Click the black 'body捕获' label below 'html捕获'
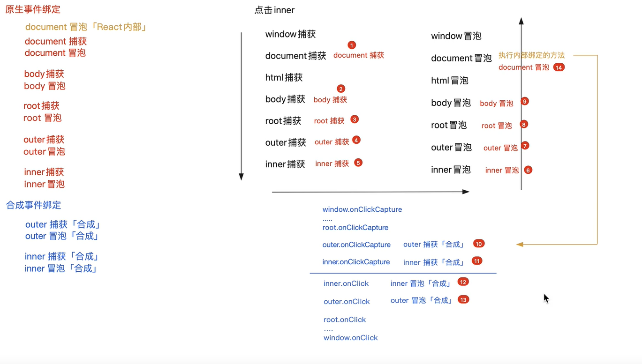The height and width of the screenshot is (364, 642). point(286,99)
